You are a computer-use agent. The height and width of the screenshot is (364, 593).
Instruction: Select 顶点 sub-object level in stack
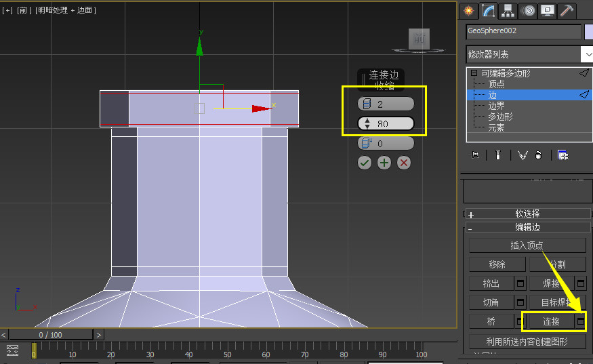[x=496, y=84]
